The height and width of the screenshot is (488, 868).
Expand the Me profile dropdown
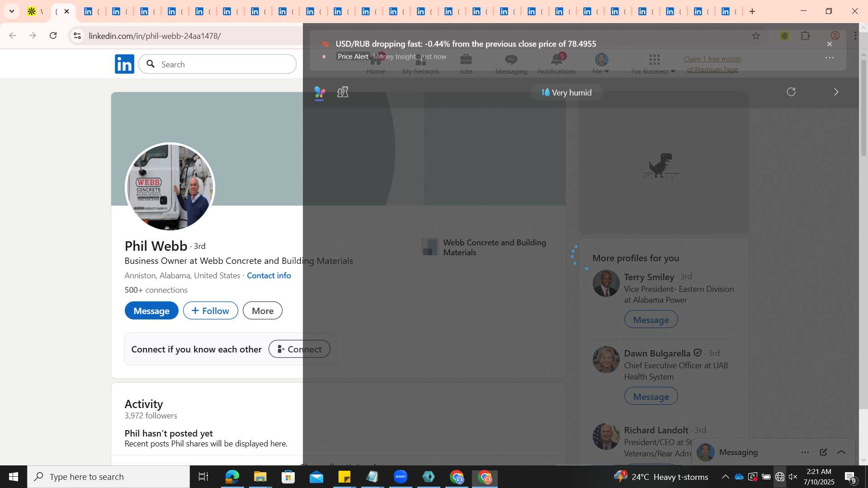coord(601,64)
